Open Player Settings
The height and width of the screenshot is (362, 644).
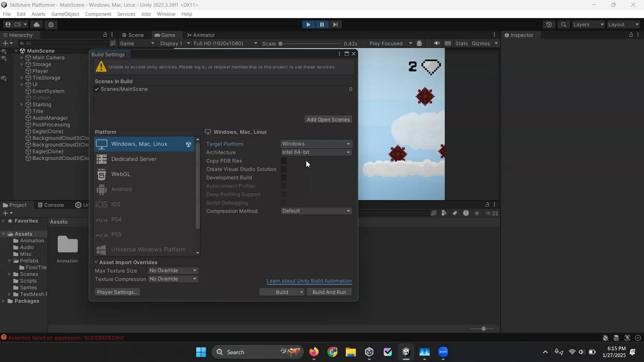click(x=117, y=292)
